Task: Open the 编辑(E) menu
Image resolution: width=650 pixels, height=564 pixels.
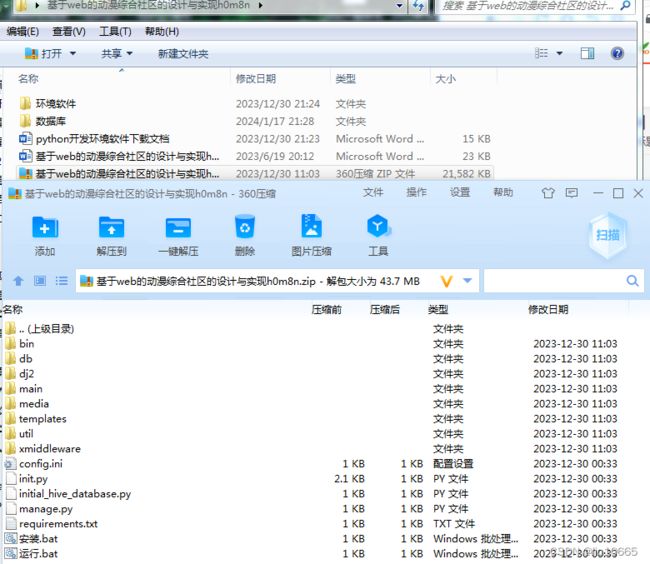Action: coord(23,31)
